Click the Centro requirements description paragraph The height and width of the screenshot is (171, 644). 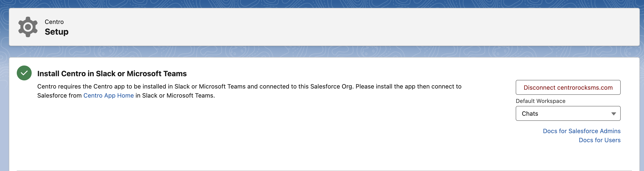click(x=249, y=91)
